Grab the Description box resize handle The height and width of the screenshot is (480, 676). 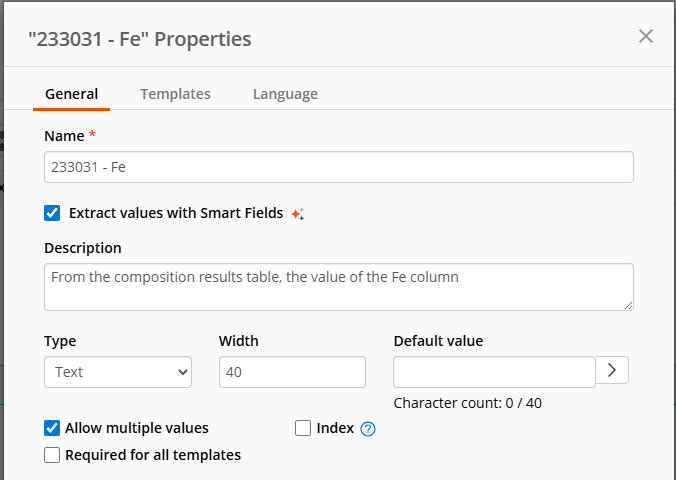tap(628, 305)
